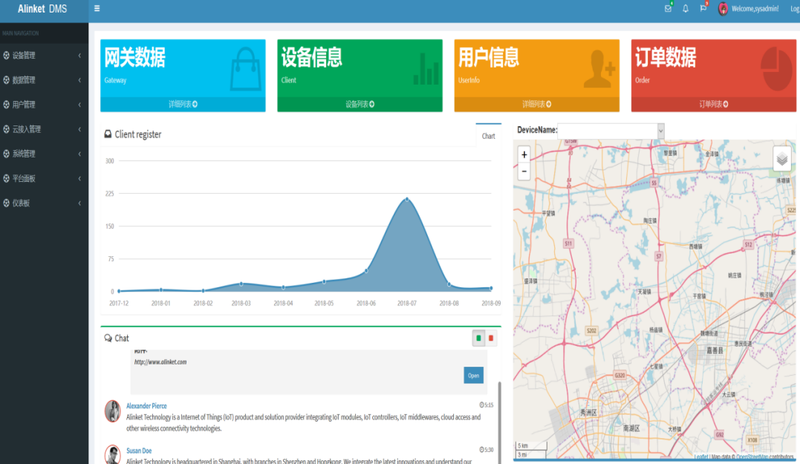Image resolution: width=800 pixels, height=464 pixels.
Task: Click the 2018-07 peak data point
Action: point(407,199)
